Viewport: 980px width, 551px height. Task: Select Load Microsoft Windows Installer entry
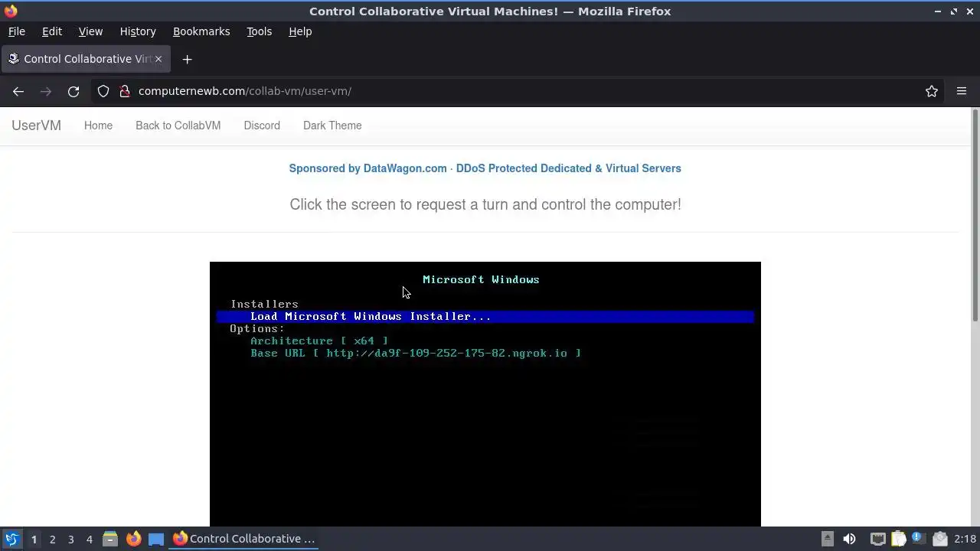click(485, 316)
